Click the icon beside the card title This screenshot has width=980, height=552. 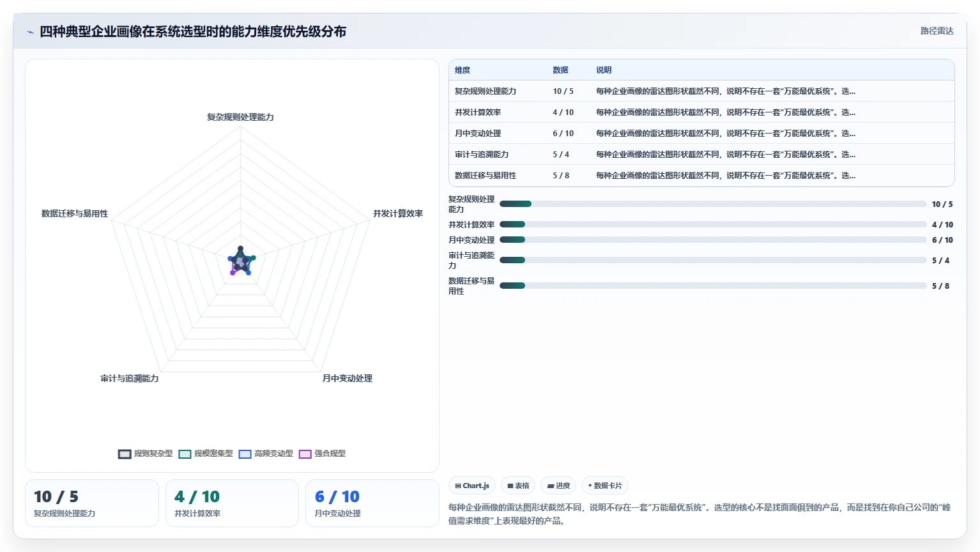[30, 32]
